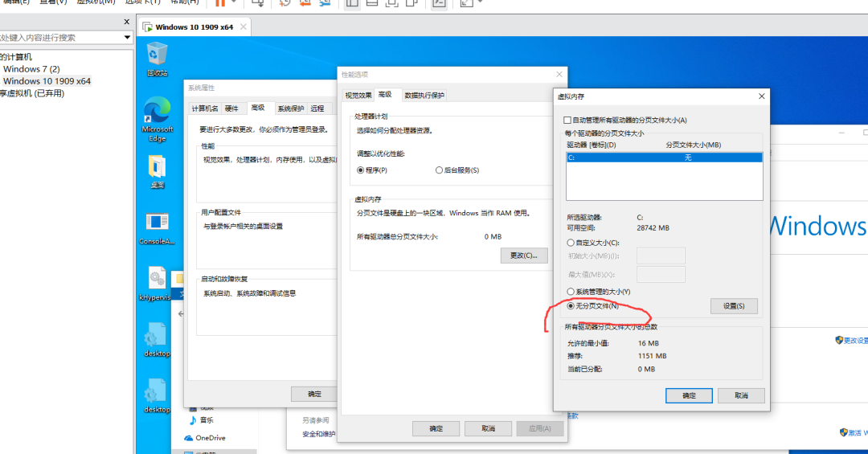Confirm with 确定 in 虚拟内存 dialog

tap(689, 395)
